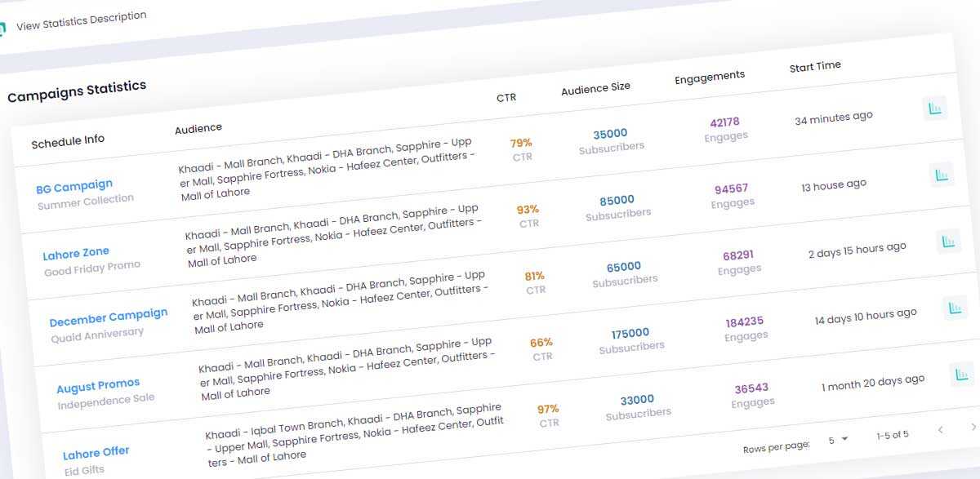Image resolution: width=980 pixels, height=479 pixels.
Task: Click the Audience Size column header
Action: coord(595,88)
